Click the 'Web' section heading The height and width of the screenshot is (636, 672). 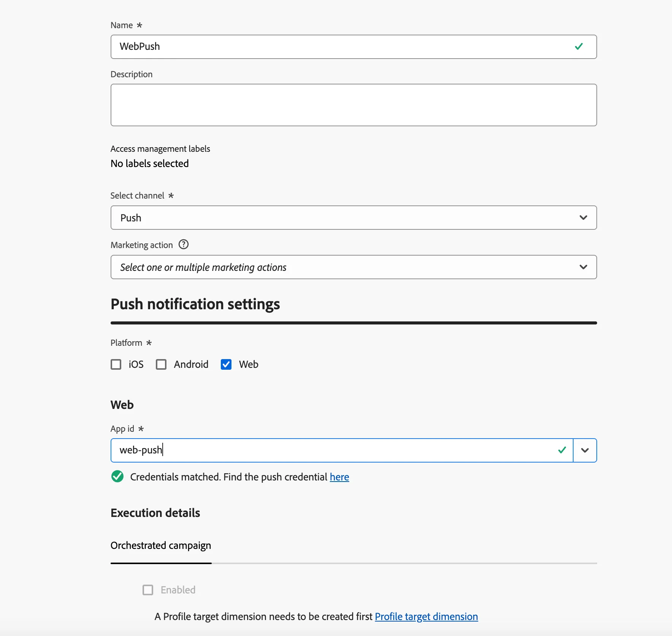(x=122, y=405)
